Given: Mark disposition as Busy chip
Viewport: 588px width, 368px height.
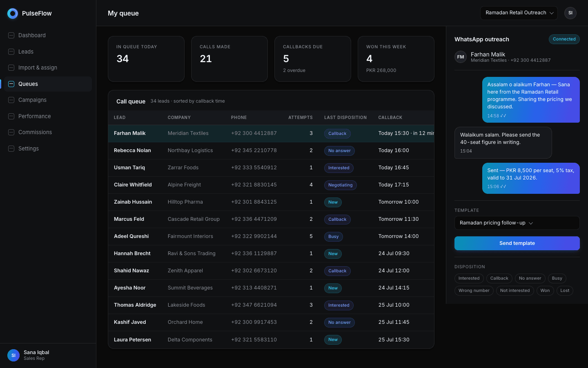Looking at the screenshot, I should tap(557, 278).
